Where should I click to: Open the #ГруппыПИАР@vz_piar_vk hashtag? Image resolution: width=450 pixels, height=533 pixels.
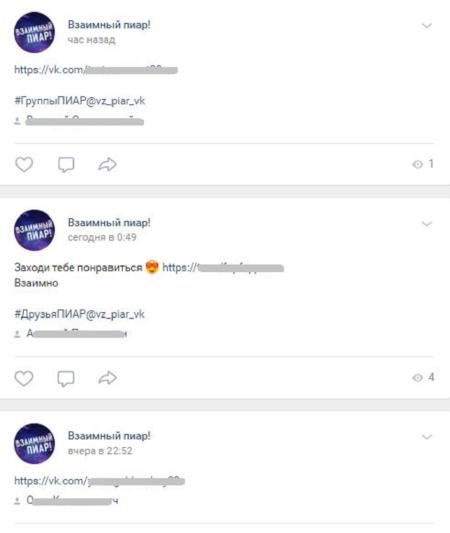[80, 101]
